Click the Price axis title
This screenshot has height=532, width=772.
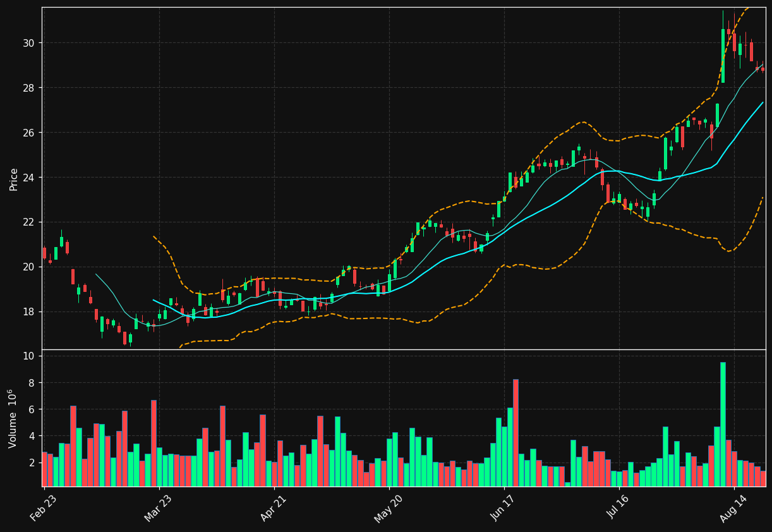pyautogui.click(x=14, y=179)
